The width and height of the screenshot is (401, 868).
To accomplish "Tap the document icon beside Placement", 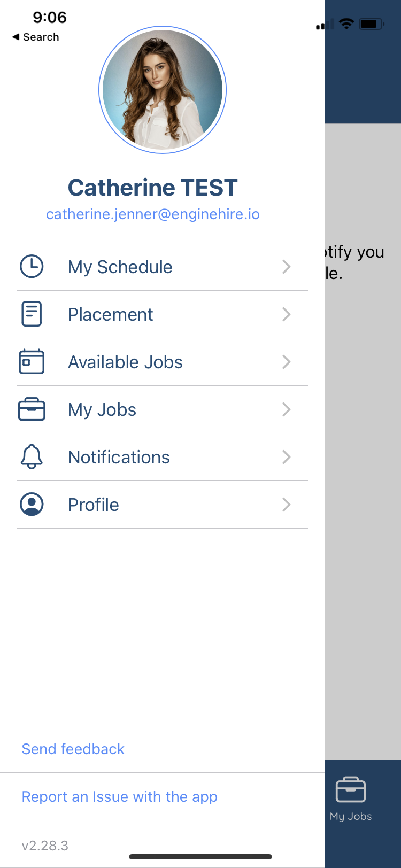I will [32, 314].
